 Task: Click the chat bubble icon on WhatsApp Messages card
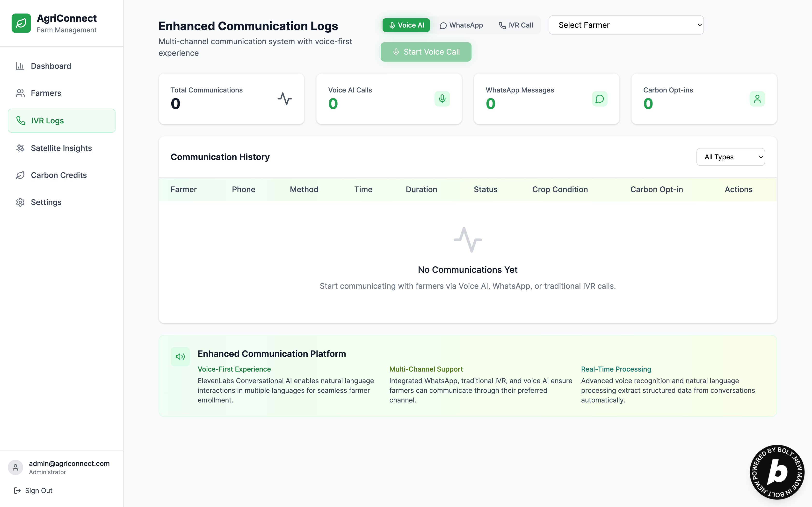click(x=599, y=99)
